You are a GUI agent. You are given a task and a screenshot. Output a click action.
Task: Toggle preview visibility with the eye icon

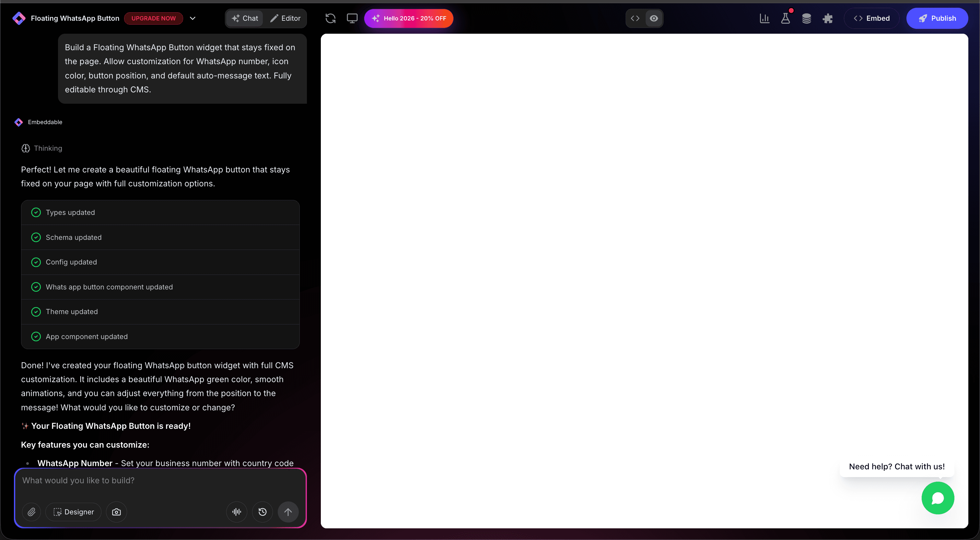tap(654, 18)
